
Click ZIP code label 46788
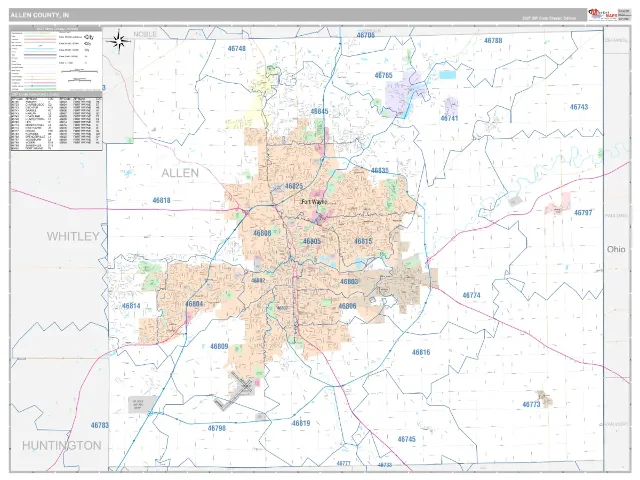click(x=493, y=40)
